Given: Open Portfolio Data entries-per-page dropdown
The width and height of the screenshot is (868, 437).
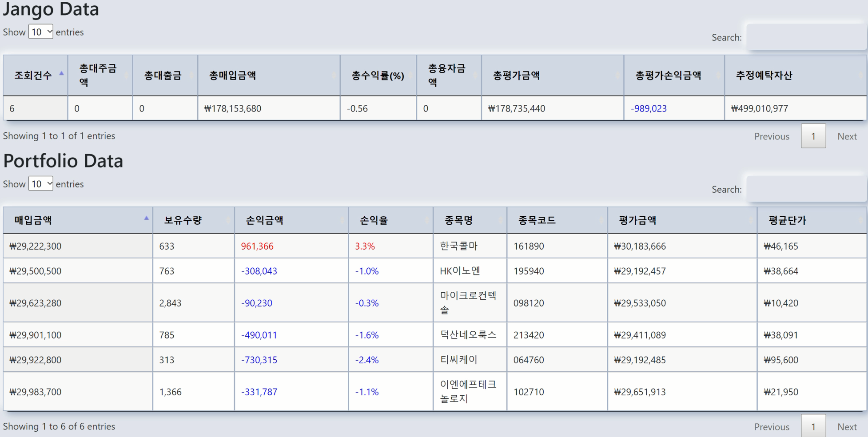Looking at the screenshot, I should coord(41,183).
